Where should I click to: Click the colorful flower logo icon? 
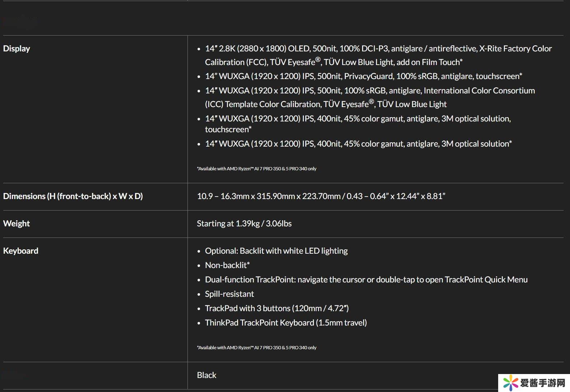(510, 383)
